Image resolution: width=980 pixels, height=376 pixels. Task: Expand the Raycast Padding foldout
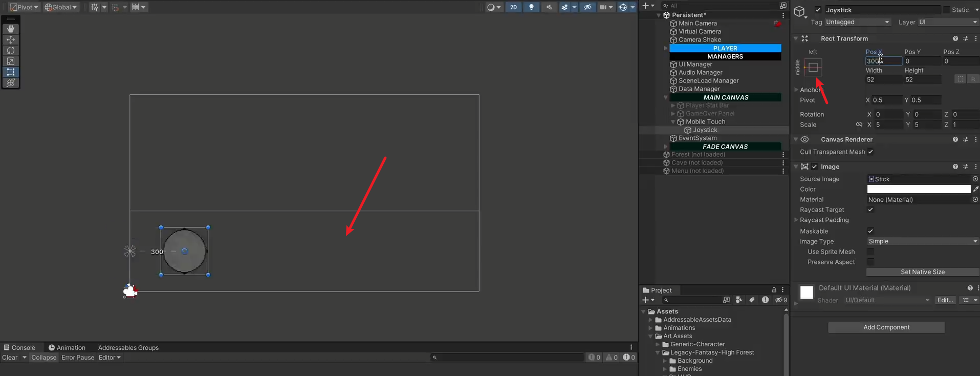click(x=796, y=220)
